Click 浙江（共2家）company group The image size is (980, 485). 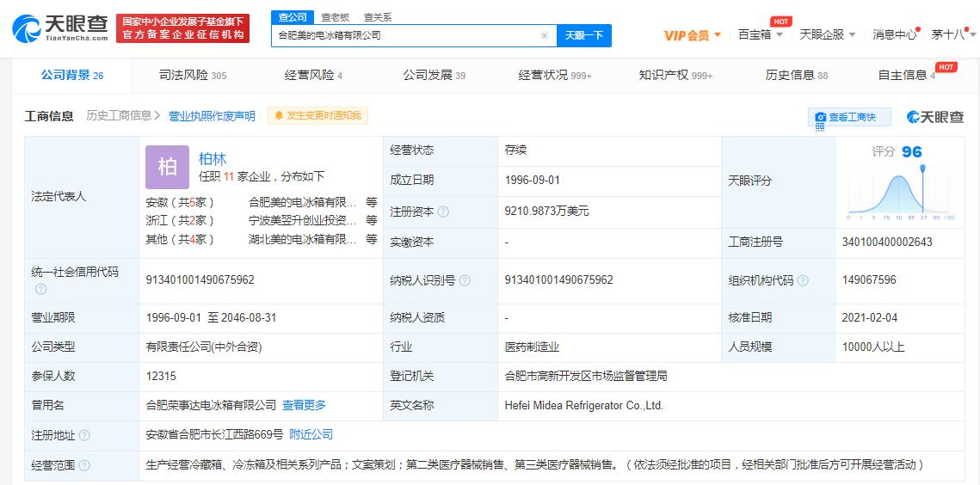(180, 221)
